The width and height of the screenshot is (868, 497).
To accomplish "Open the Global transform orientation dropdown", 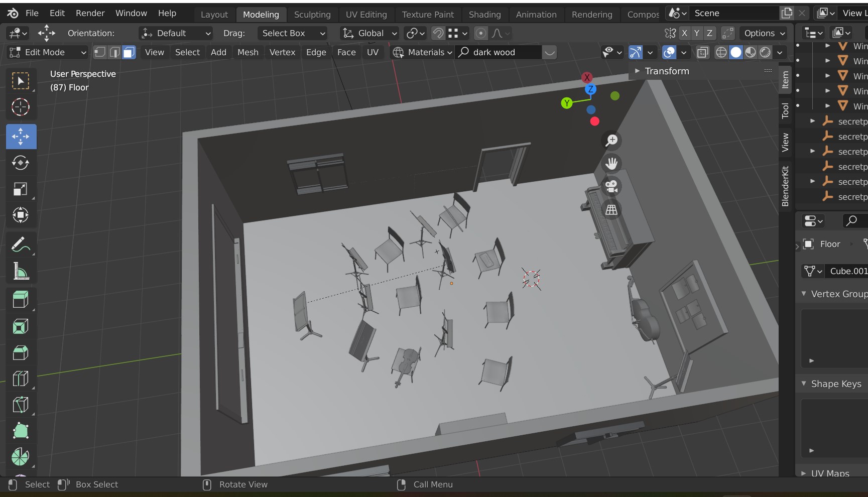I will click(x=370, y=33).
